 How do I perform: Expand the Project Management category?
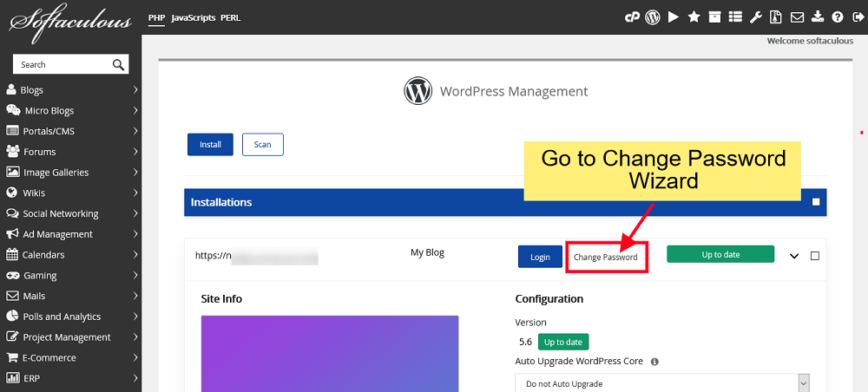click(135, 336)
